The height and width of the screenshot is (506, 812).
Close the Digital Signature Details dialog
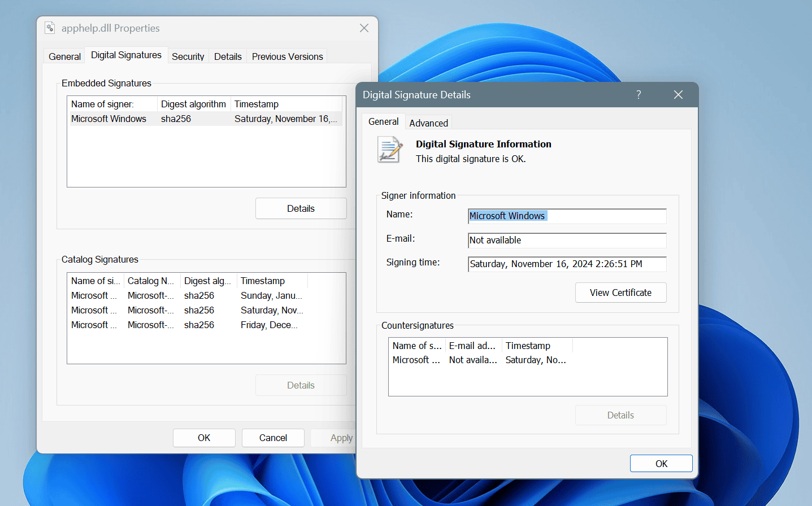pyautogui.click(x=678, y=95)
